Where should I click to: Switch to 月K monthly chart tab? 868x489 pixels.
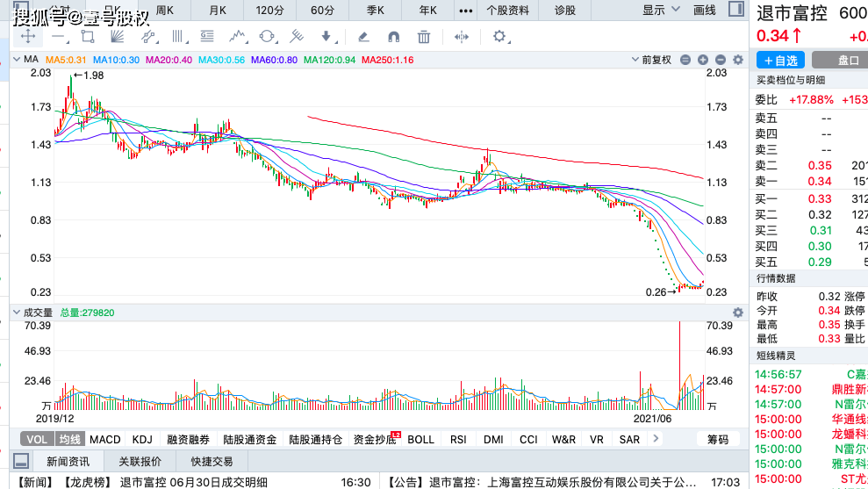[x=217, y=10]
